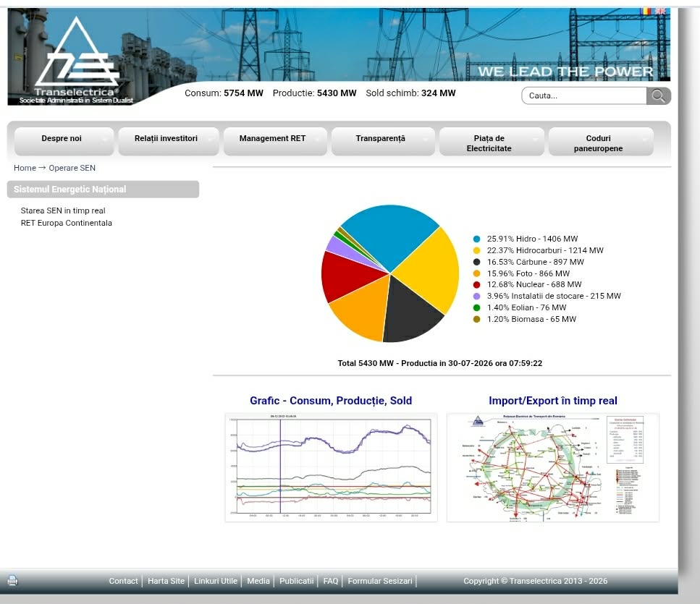Open the RET Europa Continentala link
This screenshot has height=604, width=700.
click(x=66, y=223)
